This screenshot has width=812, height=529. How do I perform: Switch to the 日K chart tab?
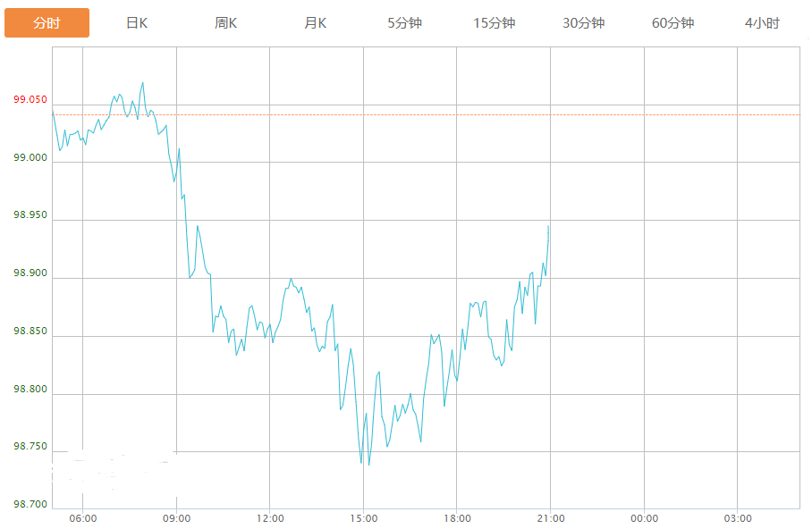137,23
